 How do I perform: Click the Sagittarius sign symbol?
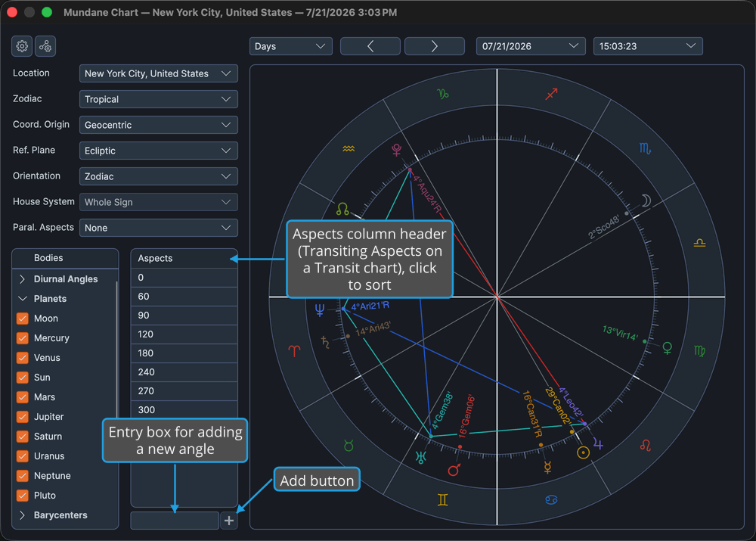point(552,94)
